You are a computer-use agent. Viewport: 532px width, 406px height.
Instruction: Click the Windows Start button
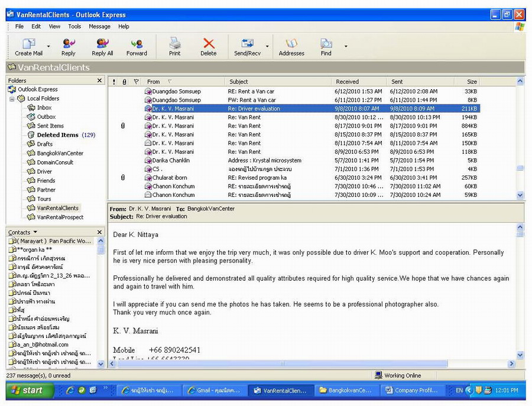[x=30, y=391]
